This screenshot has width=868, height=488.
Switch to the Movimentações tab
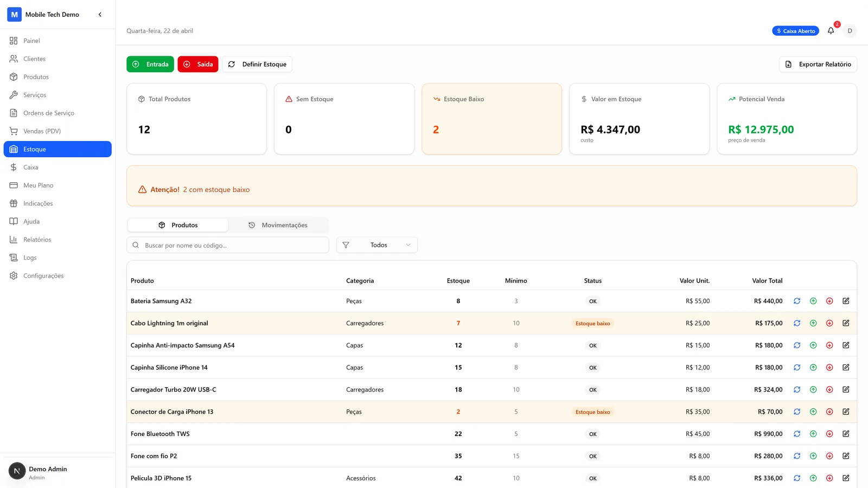(x=278, y=225)
